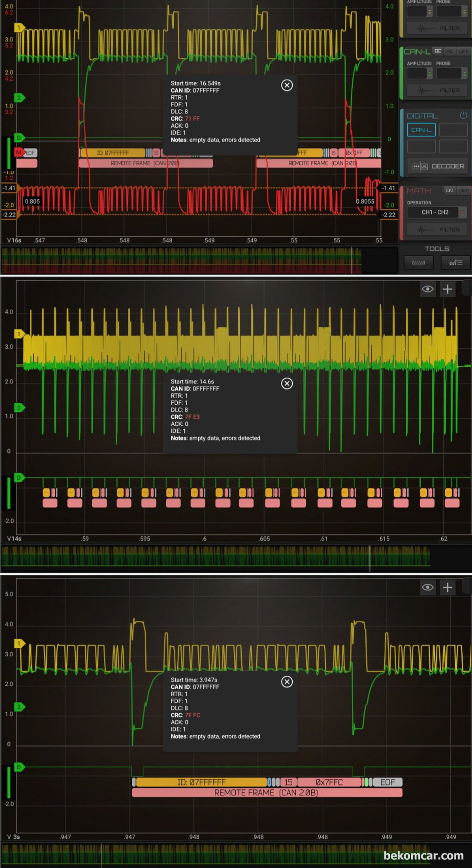Close the popup with start time 14.6s
The width and height of the screenshot is (472, 868).
point(287,383)
